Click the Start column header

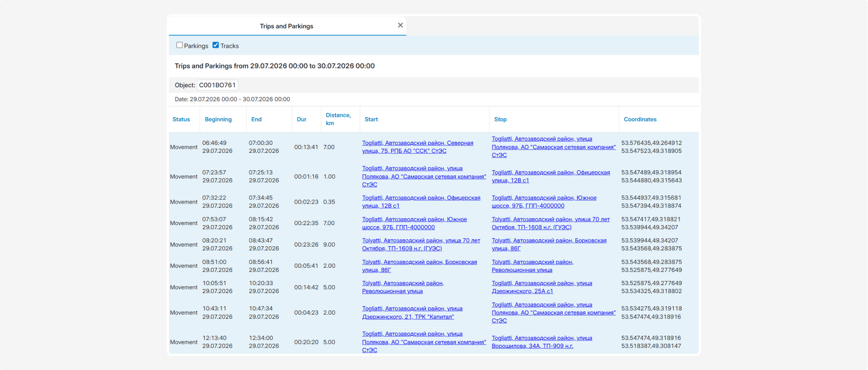[x=371, y=119]
